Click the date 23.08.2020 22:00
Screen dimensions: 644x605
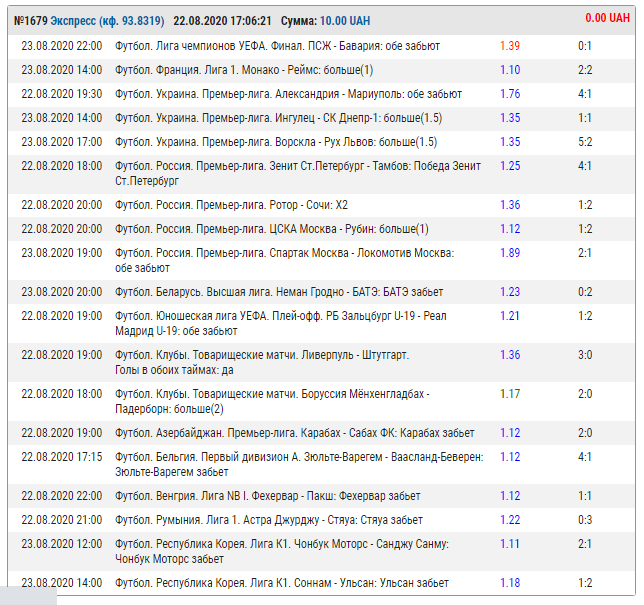(x=62, y=46)
